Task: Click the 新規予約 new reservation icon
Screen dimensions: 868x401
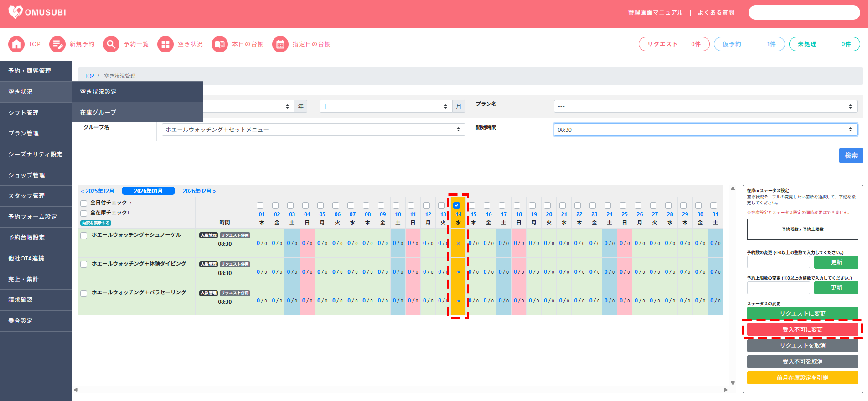Action: pos(57,44)
